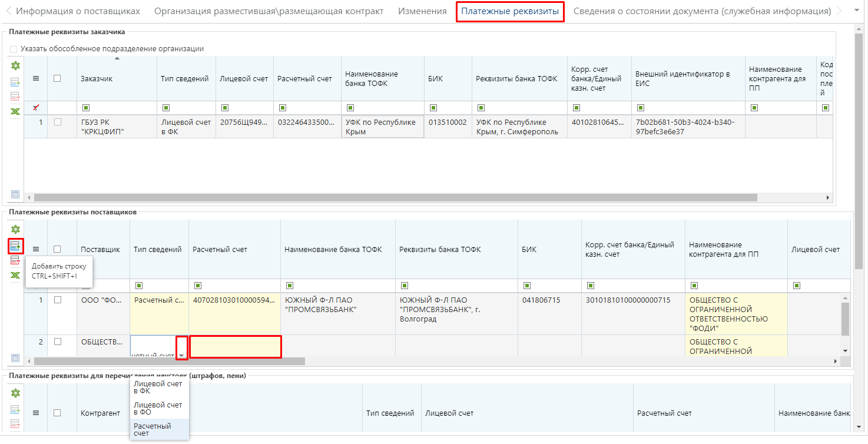868x444 pixels.
Task: Open settings gear in supplier payment details grid
Action: (15, 230)
